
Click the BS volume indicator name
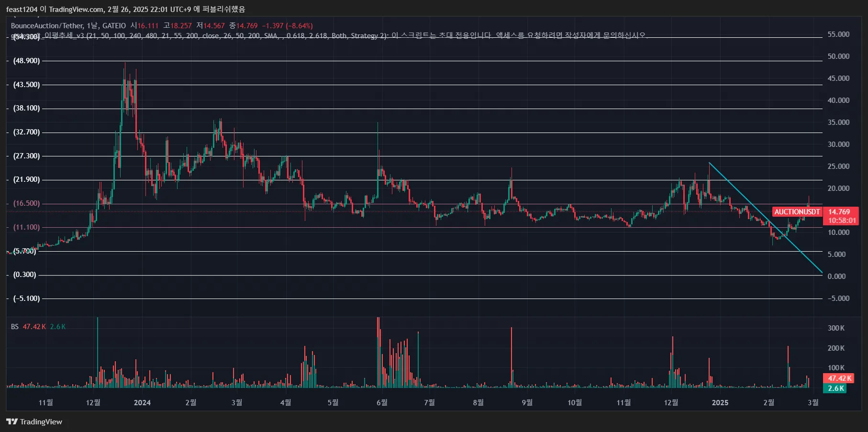coord(15,327)
